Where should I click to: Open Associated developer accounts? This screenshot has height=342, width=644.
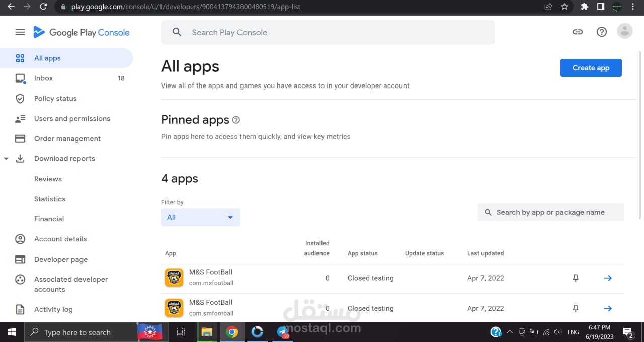point(66,284)
